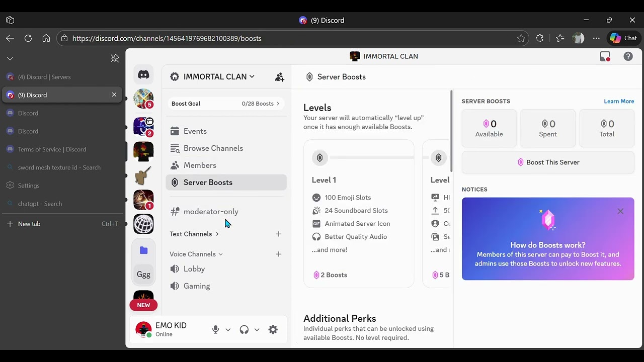
Task: Open Discord home direct messages icon
Action: click(x=143, y=75)
